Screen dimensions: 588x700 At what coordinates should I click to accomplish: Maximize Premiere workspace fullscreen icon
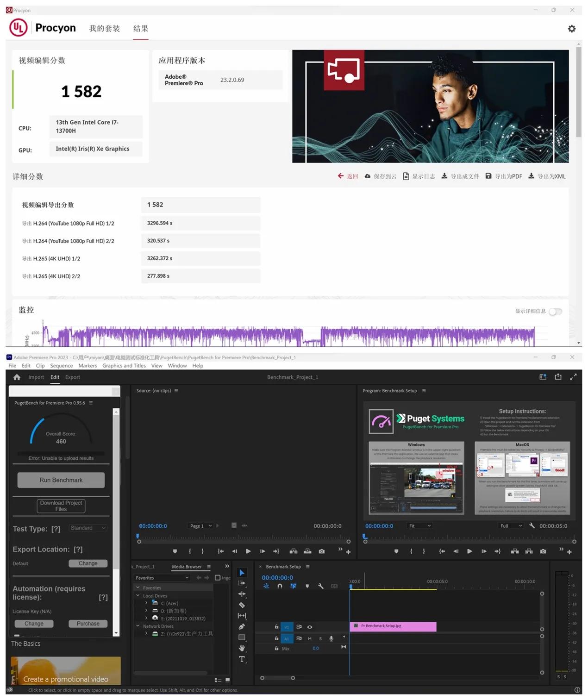pos(573,377)
